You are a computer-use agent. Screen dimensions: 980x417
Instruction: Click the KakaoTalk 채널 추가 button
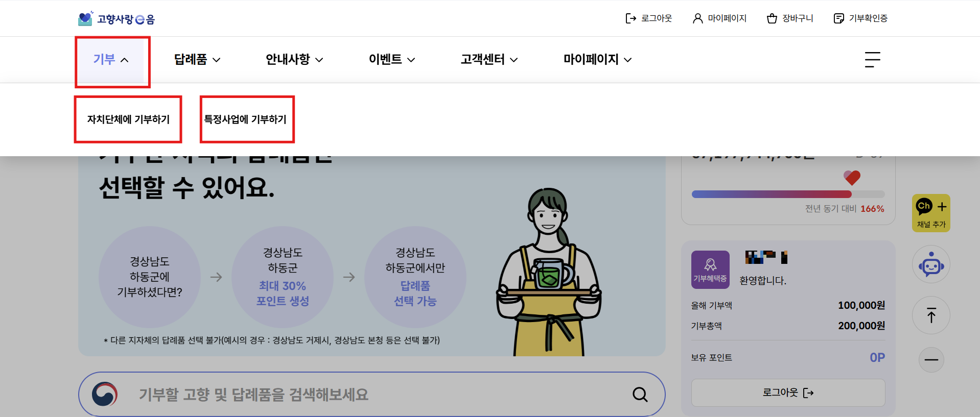[931, 213]
